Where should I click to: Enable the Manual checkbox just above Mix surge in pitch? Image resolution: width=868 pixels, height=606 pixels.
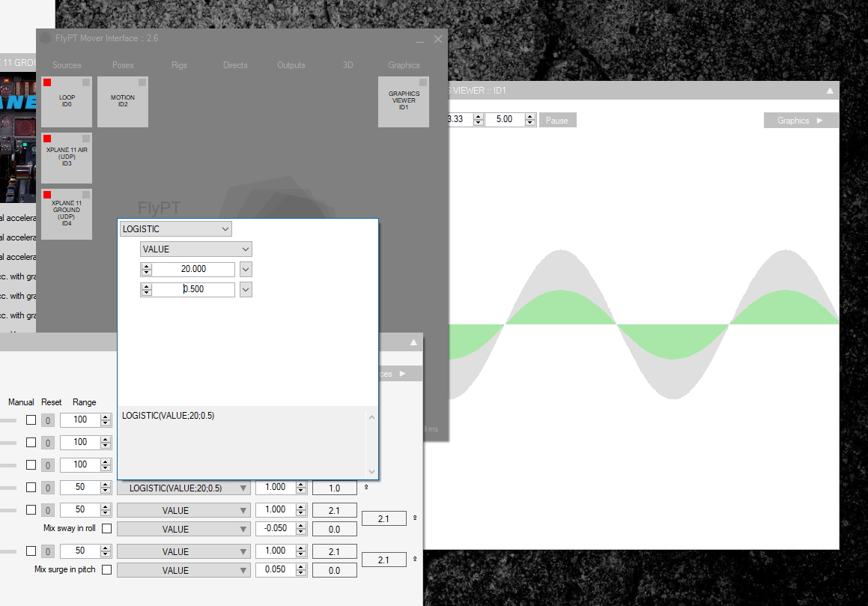(31, 551)
